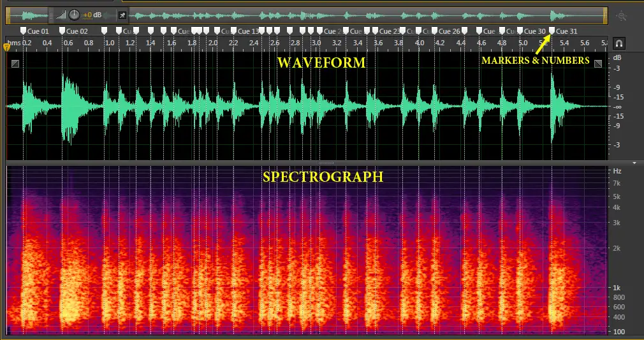Click the overview navigator left edge handle
644x340 pixels.
[x=8, y=16]
